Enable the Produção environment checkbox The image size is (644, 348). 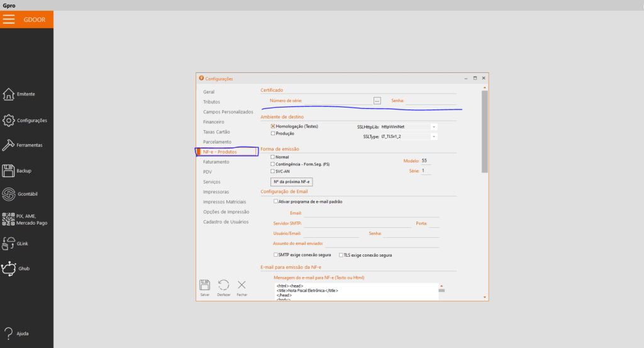(272, 133)
